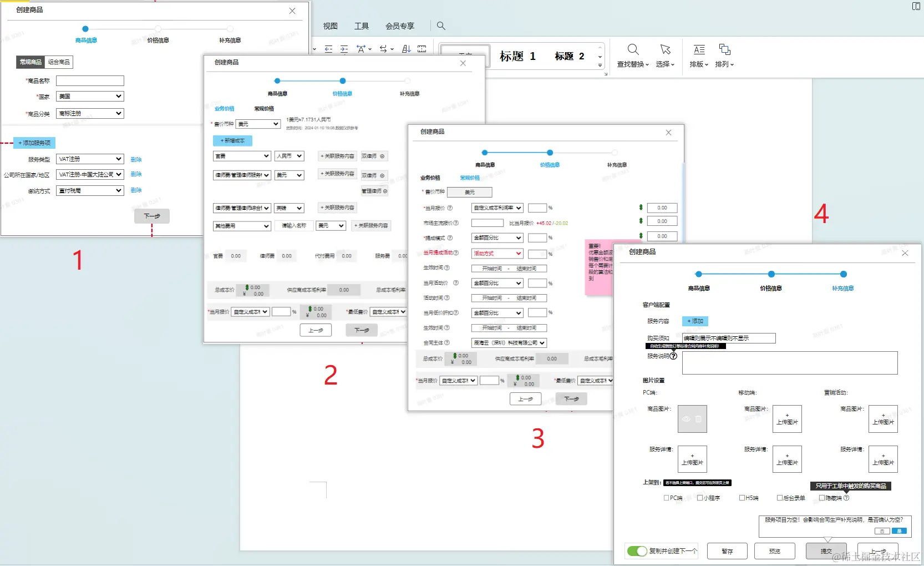
Task: Click the 预览 button
Action: pos(775,551)
